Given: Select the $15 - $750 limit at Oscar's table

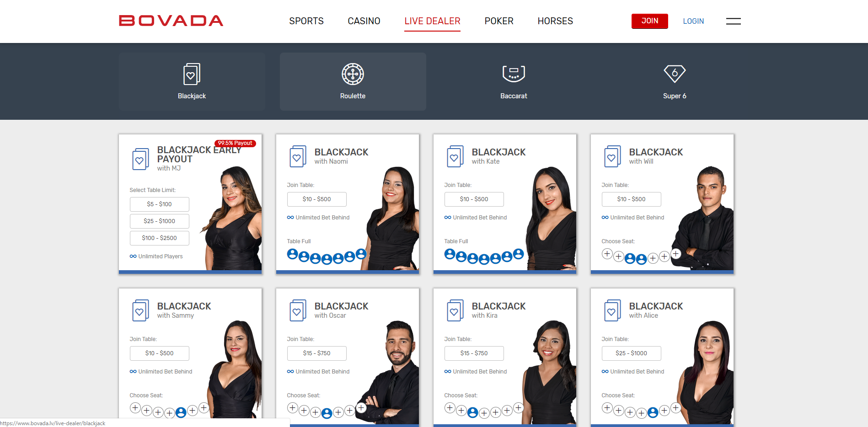Looking at the screenshot, I should [x=316, y=353].
